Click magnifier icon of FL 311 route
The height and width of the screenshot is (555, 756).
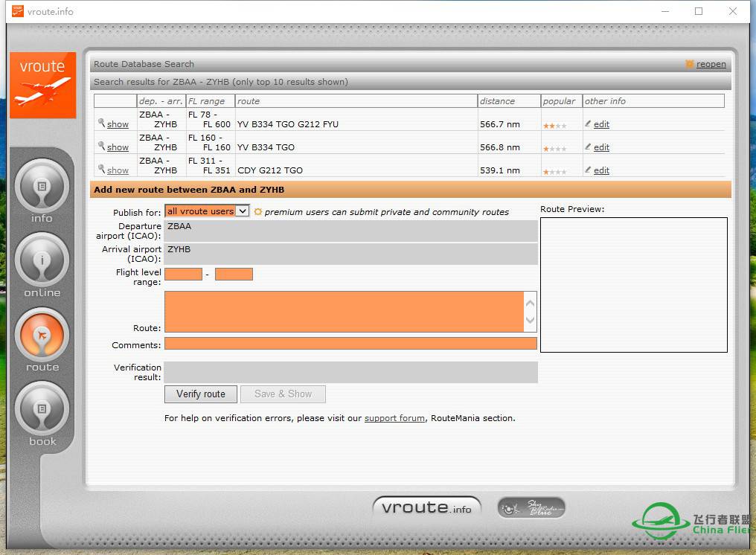(x=101, y=169)
